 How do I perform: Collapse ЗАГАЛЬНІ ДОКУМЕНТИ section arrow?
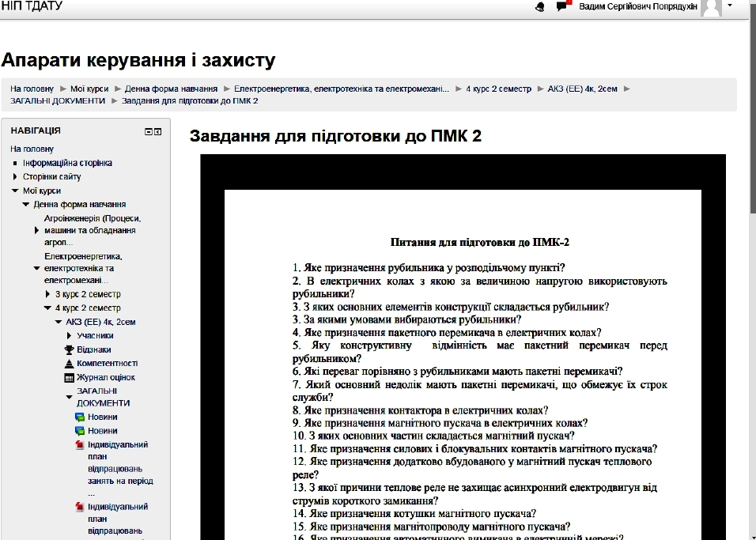click(69, 397)
